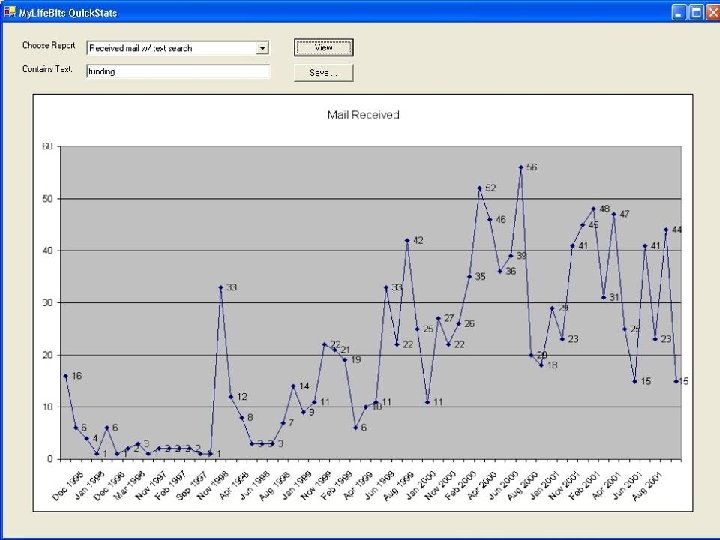Click the data point labeled 19

pyautogui.click(x=345, y=360)
